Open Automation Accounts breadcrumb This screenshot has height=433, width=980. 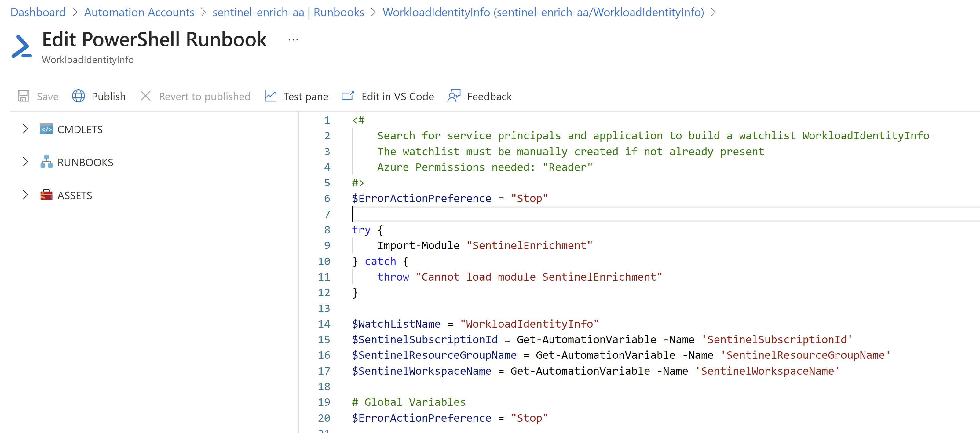[139, 12]
